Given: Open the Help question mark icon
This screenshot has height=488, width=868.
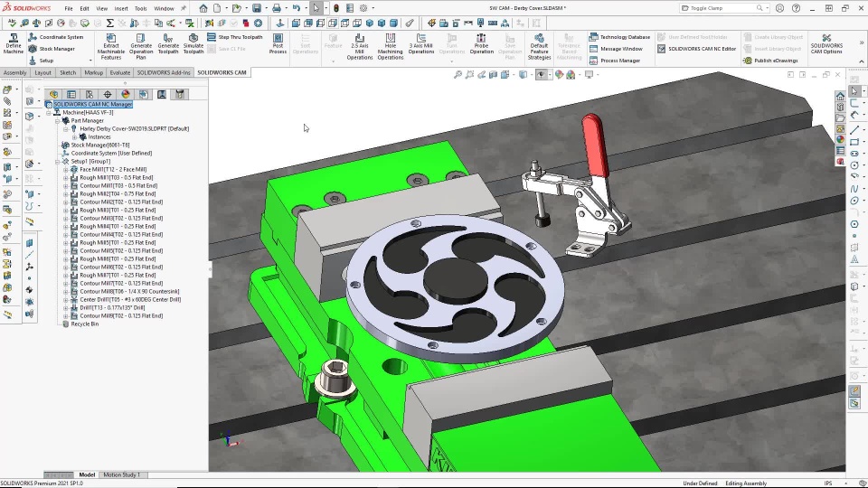Looking at the screenshot, I should (x=796, y=8).
